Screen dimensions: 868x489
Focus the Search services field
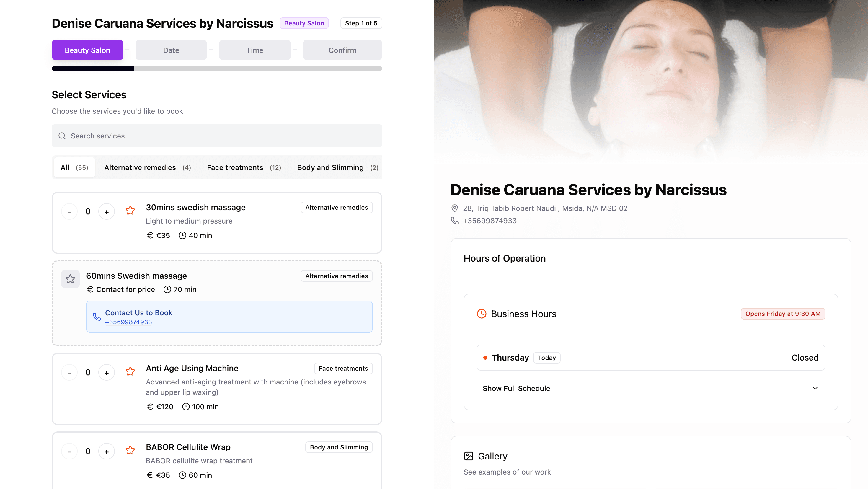(217, 136)
